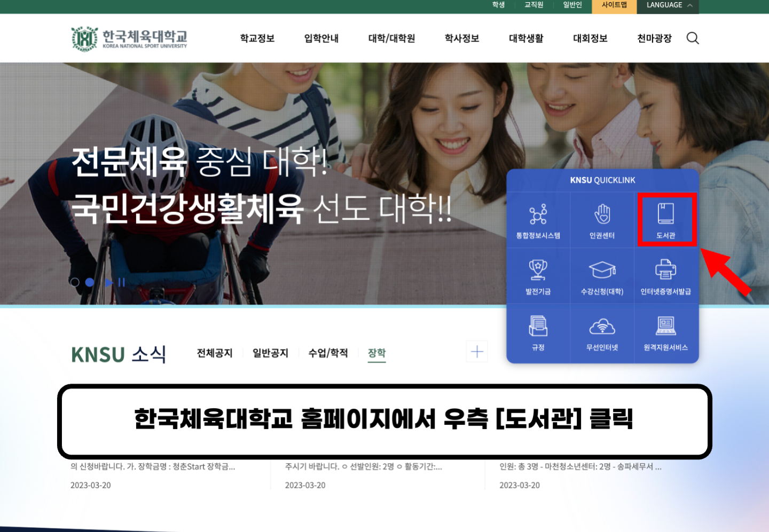The width and height of the screenshot is (769, 532).
Task: Switch to the 장학 news tab
Action: click(x=376, y=353)
